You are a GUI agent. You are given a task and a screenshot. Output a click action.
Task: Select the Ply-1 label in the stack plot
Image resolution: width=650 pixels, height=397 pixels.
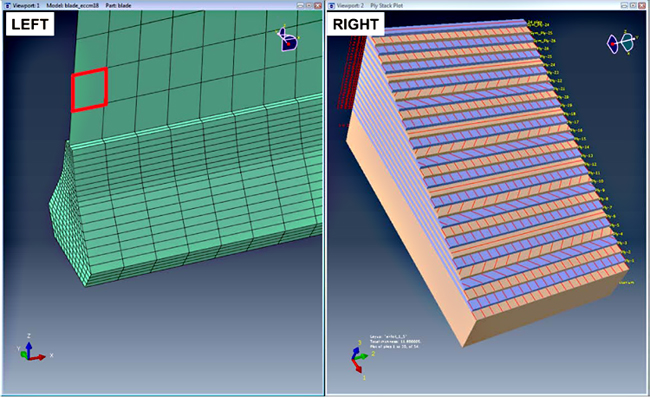pyautogui.click(x=631, y=261)
